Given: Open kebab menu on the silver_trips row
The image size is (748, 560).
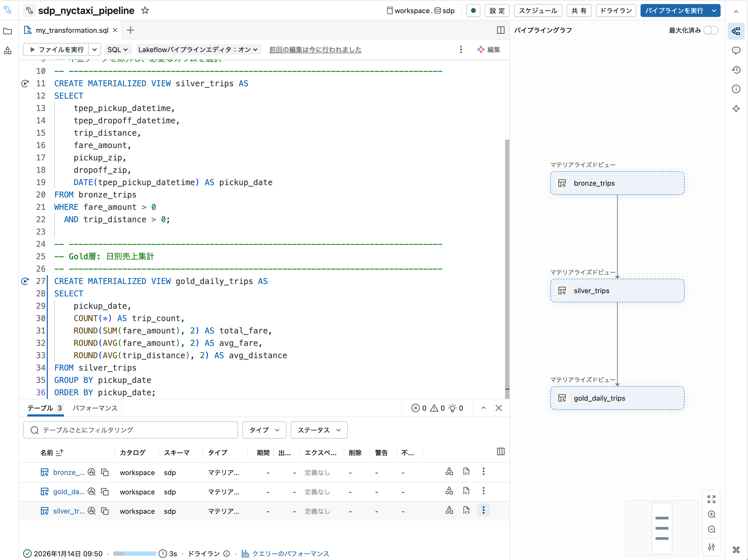Looking at the screenshot, I should coord(484,511).
